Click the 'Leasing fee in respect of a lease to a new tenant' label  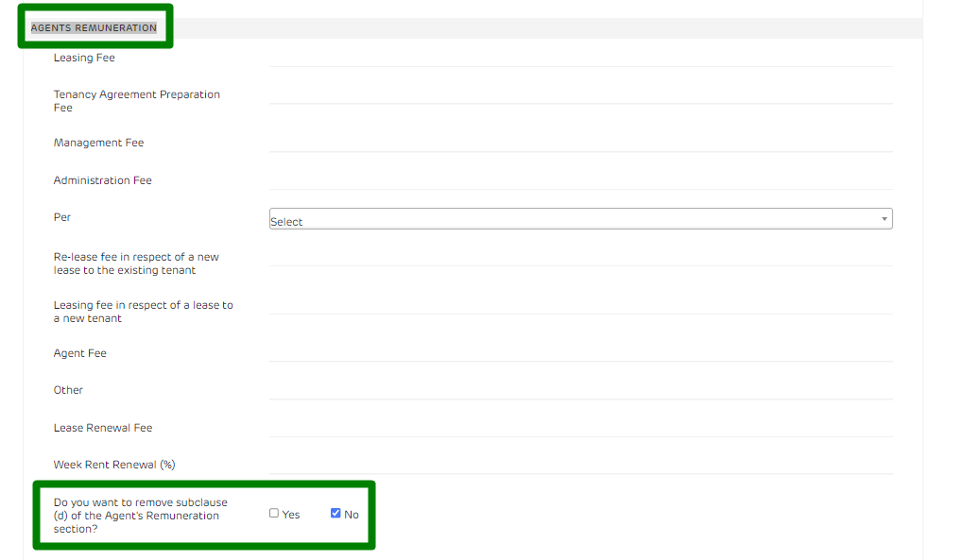pyautogui.click(x=144, y=312)
